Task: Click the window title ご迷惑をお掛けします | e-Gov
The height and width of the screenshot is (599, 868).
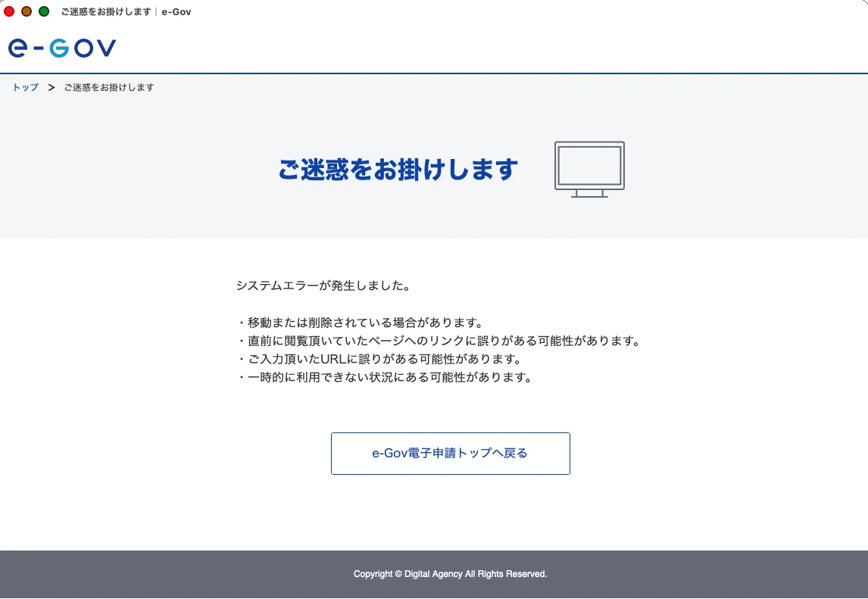Action: coord(126,11)
